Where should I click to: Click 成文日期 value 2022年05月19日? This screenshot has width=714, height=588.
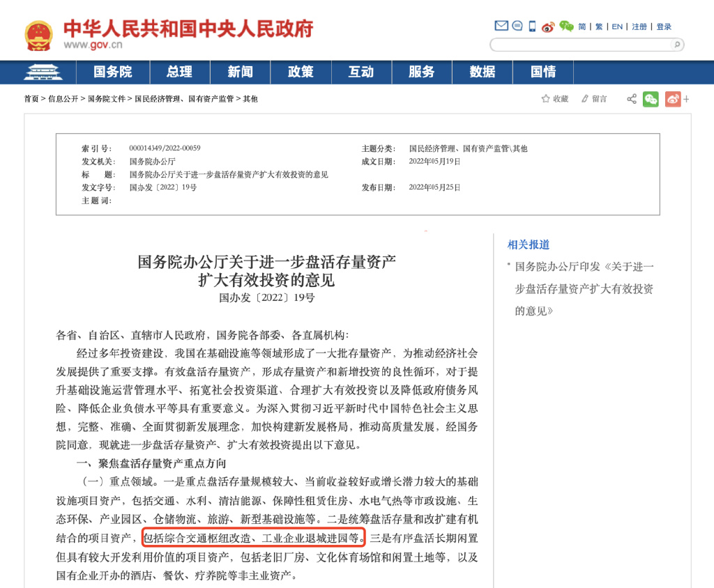[434, 162]
